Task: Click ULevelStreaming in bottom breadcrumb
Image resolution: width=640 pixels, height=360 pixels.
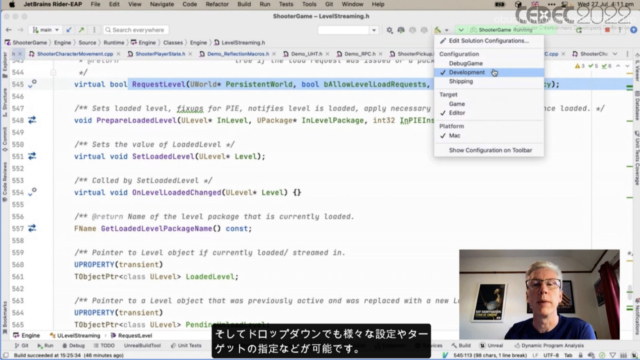Action: [75, 336]
